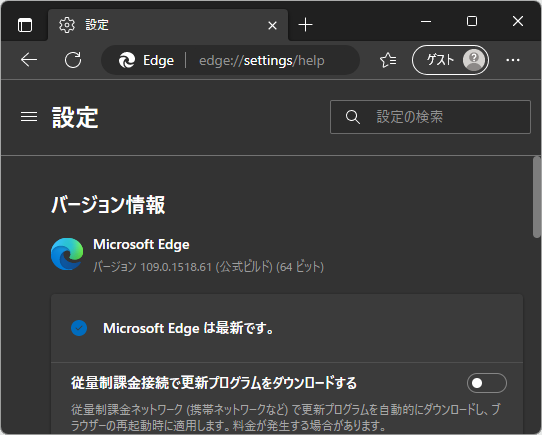542x435 pixels.
Task: Close the 設定 tab
Action: [x=272, y=26]
